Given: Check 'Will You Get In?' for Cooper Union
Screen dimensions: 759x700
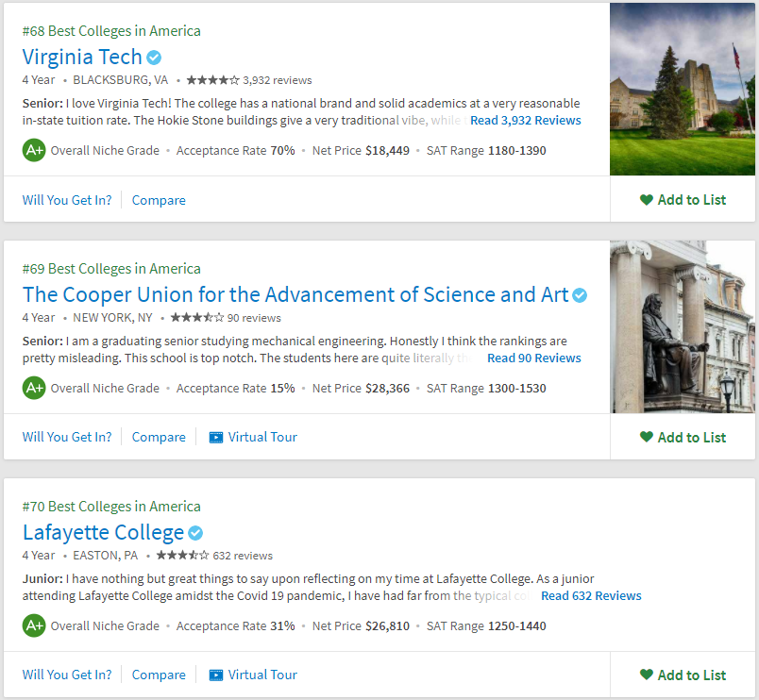Looking at the screenshot, I should pos(67,437).
